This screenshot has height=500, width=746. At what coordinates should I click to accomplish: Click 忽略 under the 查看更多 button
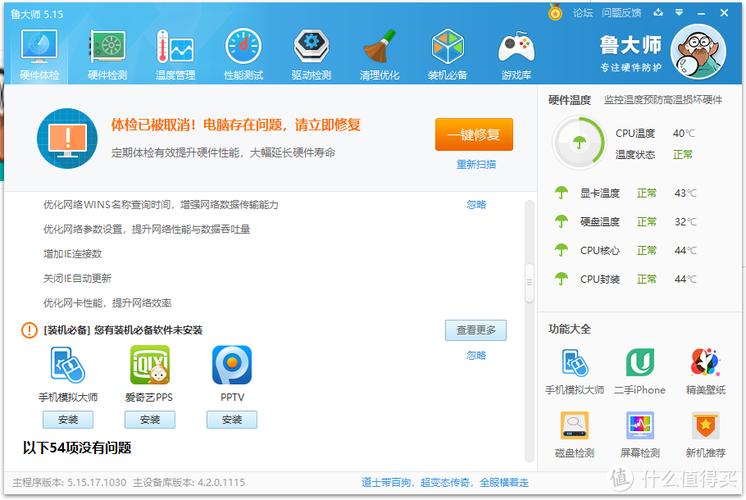(x=476, y=355)
